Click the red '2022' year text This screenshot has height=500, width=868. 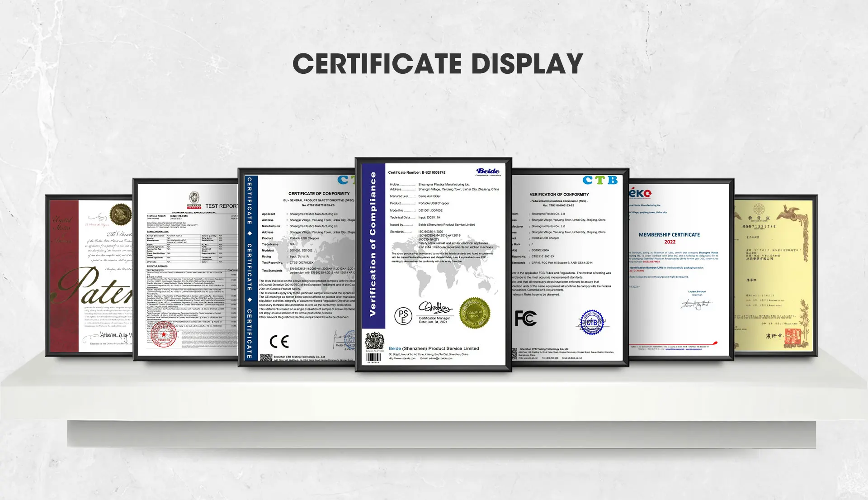(x=670, y=242)
